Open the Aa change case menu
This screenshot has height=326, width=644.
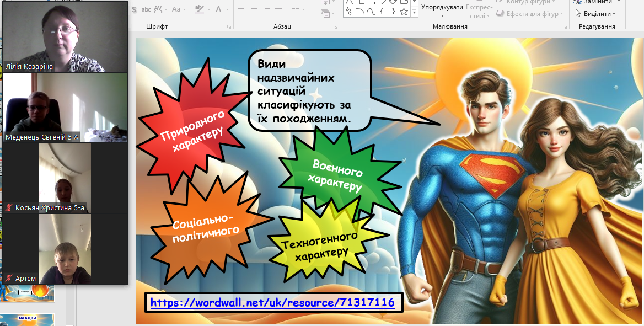[176, 9]
